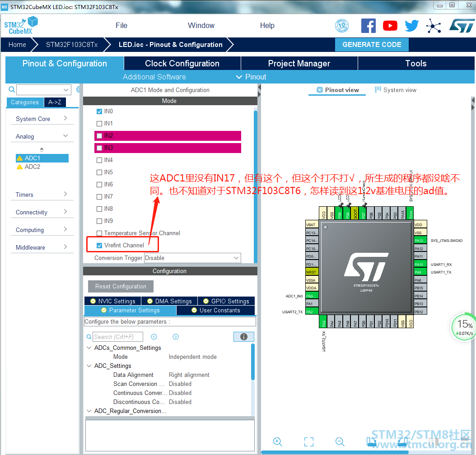Viewport: 476px width, 455px height.
Task: Open ST YouTube channel icon
Action: pos(390,26)
